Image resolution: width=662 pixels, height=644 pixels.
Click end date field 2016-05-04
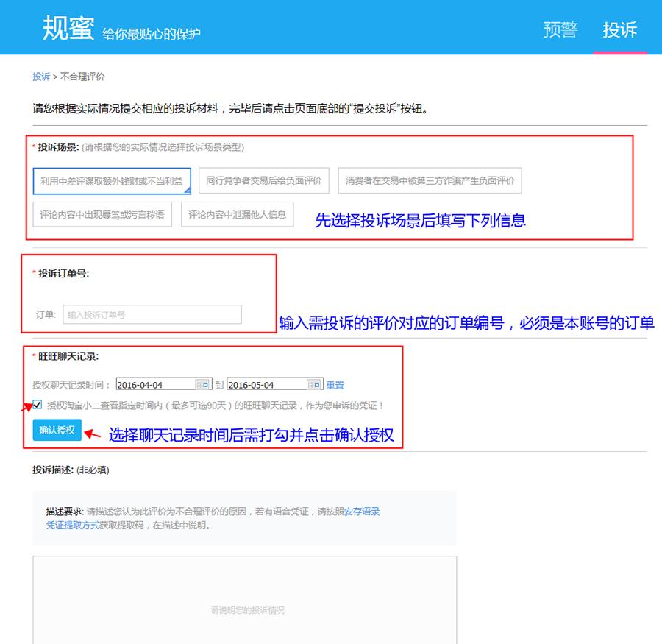[x=265, y=384]
